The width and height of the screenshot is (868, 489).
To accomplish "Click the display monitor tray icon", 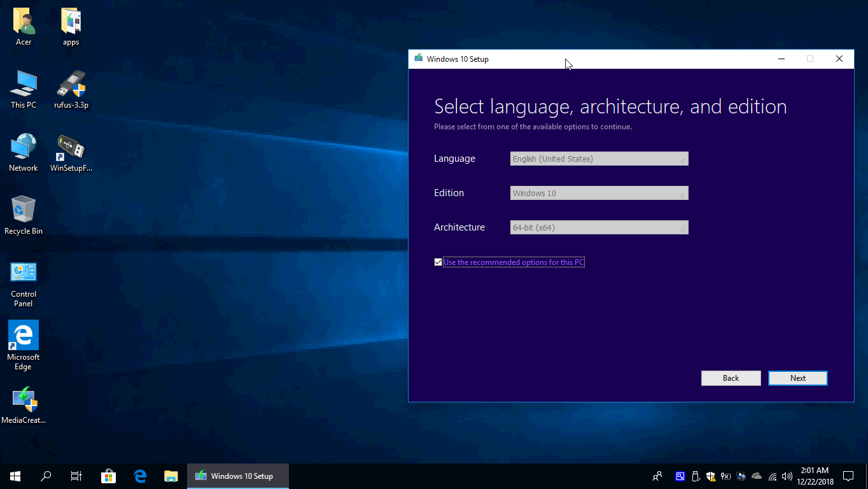I will tap(741, 476).
